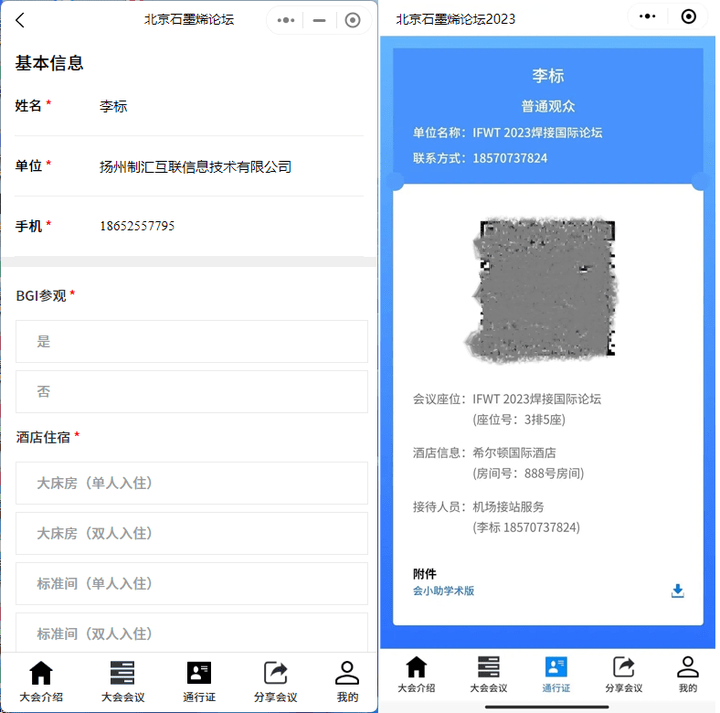Tap 联系方式 phone number 18570737824

(x=510, y=158)
